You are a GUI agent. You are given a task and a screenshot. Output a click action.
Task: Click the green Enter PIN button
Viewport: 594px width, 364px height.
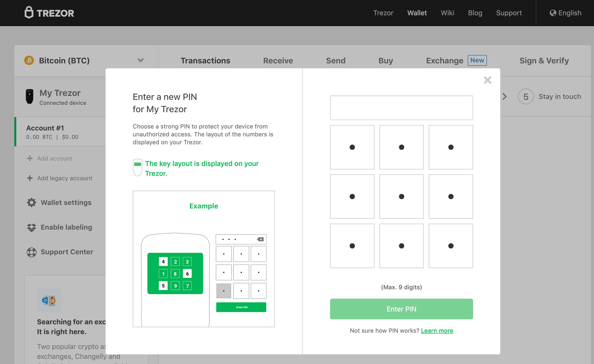[401, 309]
